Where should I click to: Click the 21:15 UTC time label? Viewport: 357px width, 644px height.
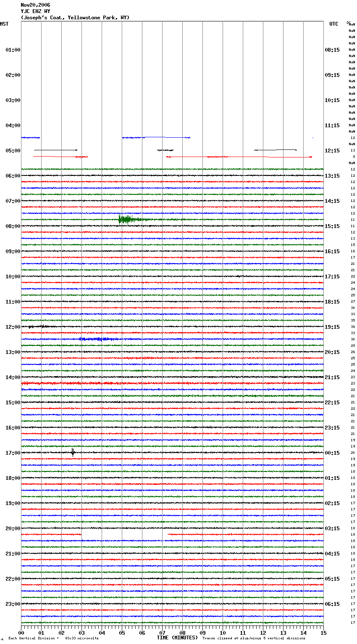332,377
